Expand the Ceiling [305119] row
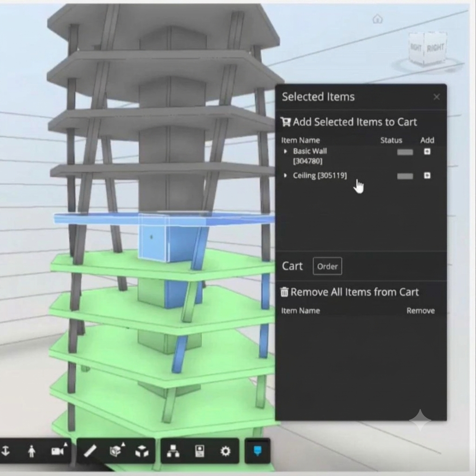This screenshot has height=476, width=476. click(x=285, y=175)
